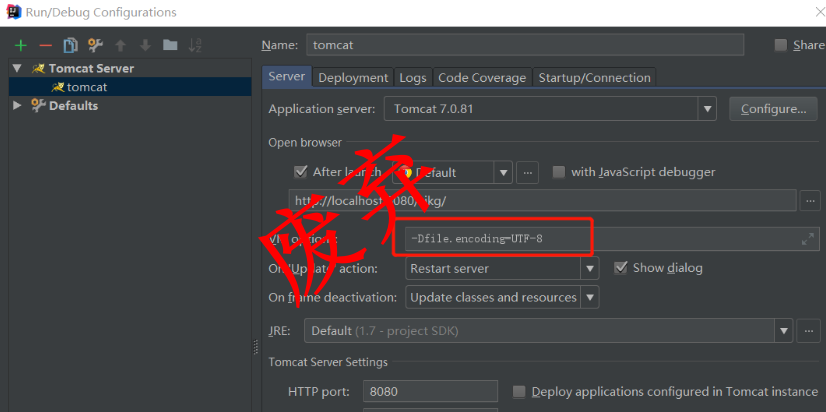
Task: Open browser selection ellipsis button
Action: tap(527, 172)
